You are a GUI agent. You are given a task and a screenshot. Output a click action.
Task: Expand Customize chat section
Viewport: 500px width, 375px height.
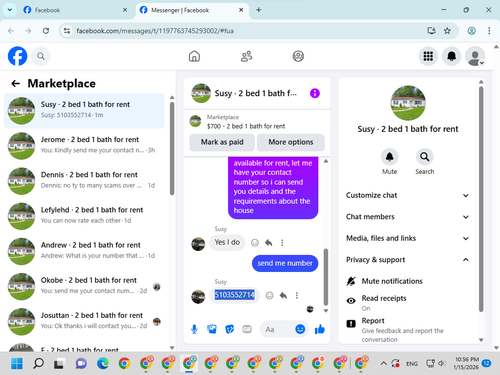(407, 195)
